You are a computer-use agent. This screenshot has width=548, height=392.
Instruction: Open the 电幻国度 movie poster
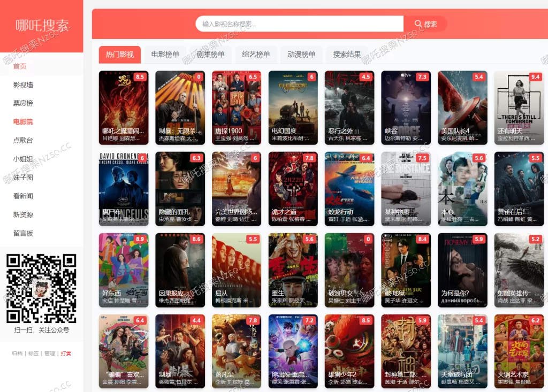click(x=293, y=107)
